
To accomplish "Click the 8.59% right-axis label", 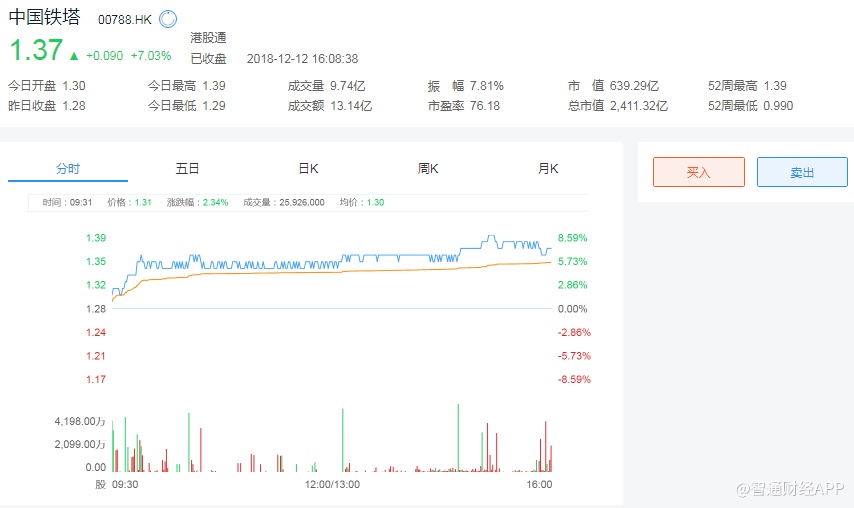I will [x=573, y=238].
